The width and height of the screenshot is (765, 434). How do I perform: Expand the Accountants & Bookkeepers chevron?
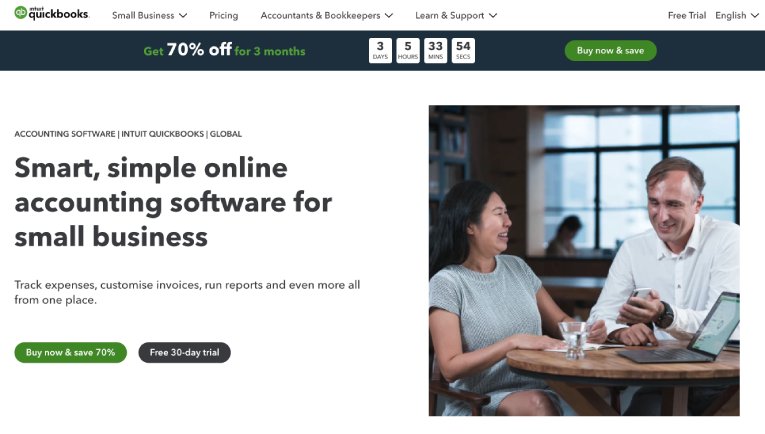pos(389,16)
